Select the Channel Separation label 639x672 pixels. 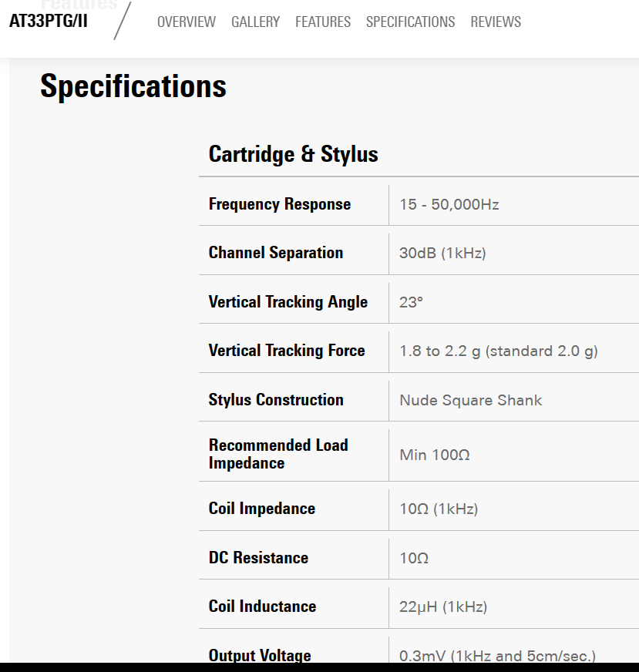276,253
